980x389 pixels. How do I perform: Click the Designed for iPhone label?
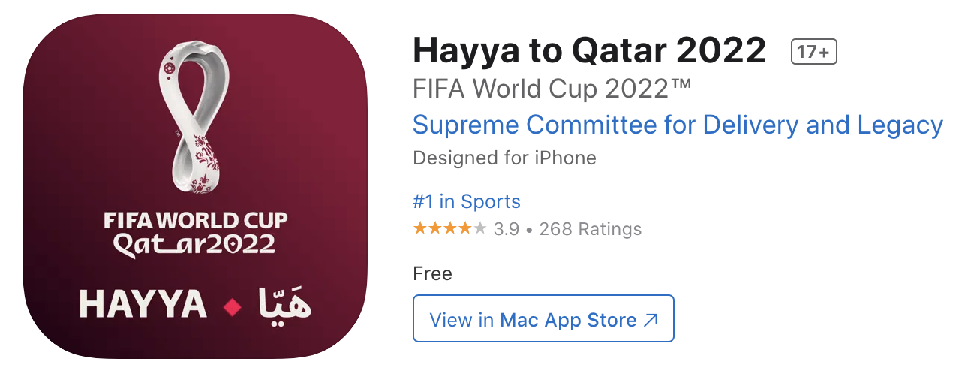(x=505, y=158)
